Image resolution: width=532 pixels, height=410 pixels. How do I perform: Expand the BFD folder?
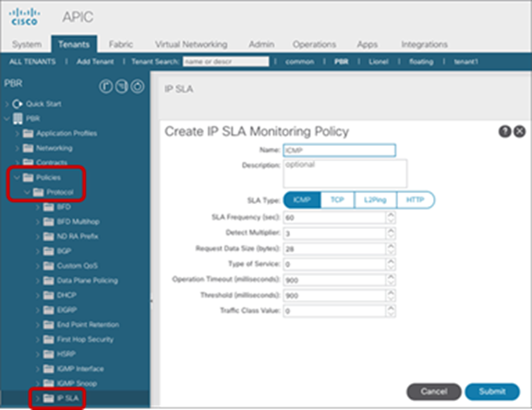(38, 207)
